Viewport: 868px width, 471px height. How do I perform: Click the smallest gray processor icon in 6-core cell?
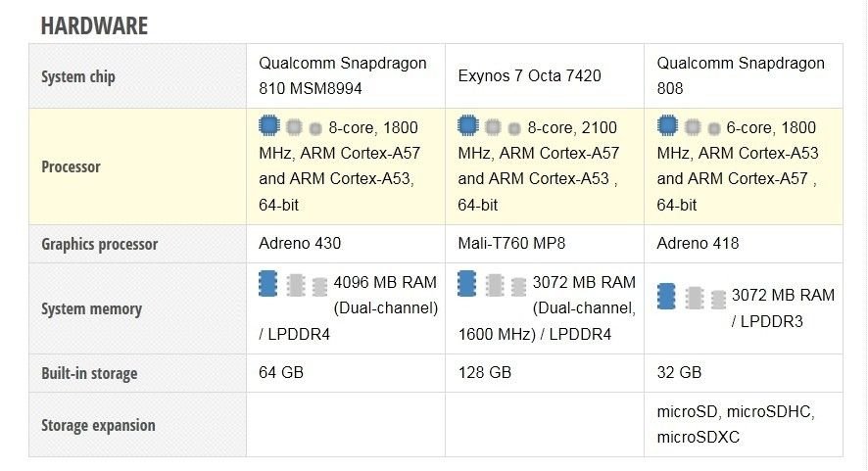click(714, 129)
